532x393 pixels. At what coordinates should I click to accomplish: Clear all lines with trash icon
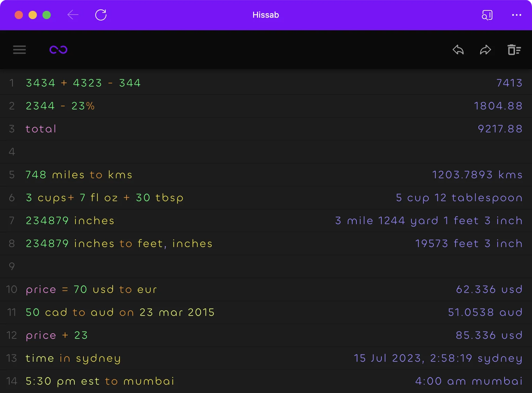click(x=514, y=50)
